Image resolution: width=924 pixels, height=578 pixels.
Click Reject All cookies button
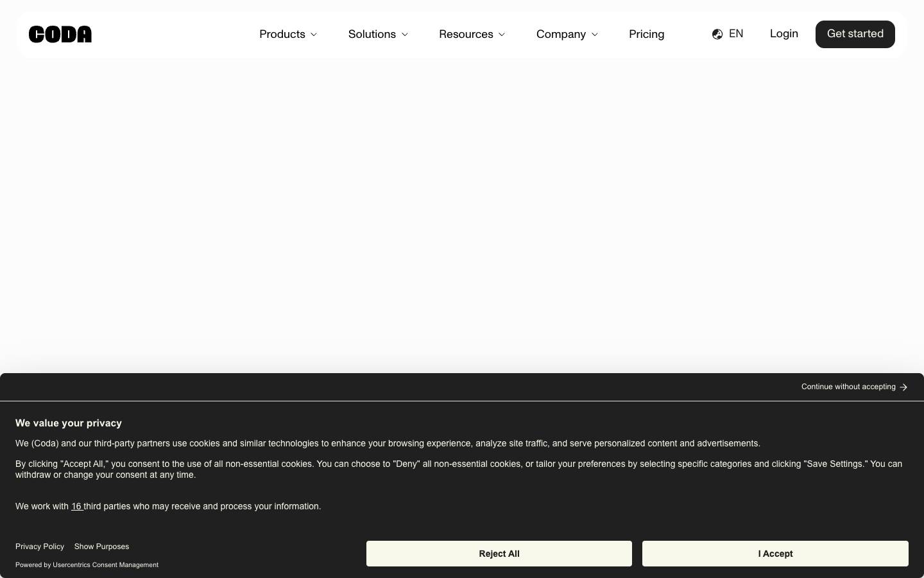coord(499,554)
